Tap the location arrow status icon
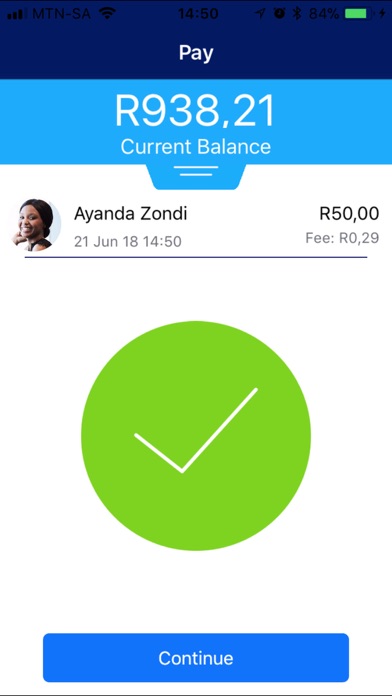The image size is (392, 696). pos(260,14)
